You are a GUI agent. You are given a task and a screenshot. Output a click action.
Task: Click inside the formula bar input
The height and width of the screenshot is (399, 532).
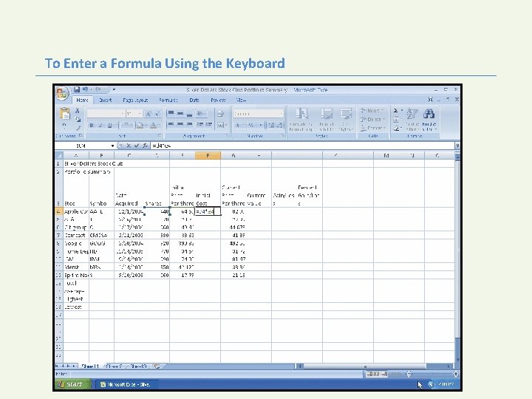[302, 146]
